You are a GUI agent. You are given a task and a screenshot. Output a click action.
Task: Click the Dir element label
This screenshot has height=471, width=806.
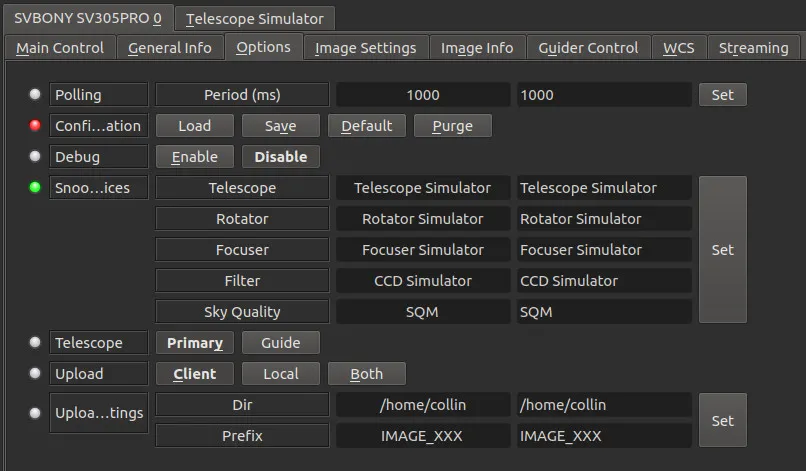point(242,405)
